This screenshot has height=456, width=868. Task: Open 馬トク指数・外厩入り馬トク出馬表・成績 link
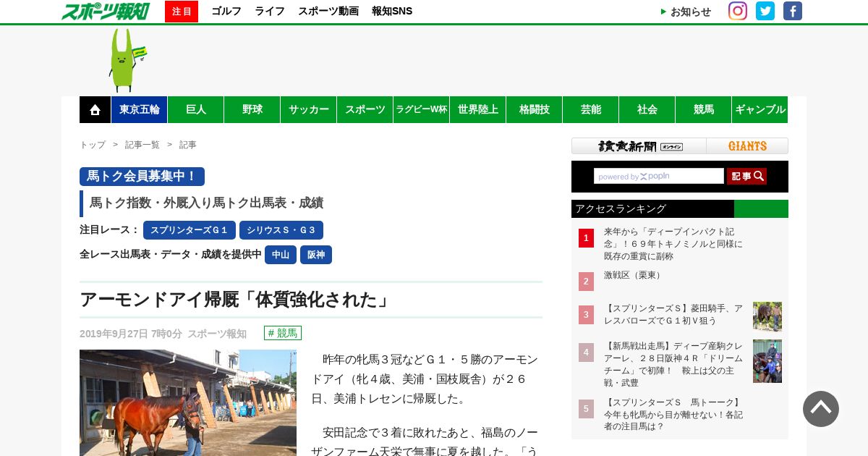click(206, 203)
